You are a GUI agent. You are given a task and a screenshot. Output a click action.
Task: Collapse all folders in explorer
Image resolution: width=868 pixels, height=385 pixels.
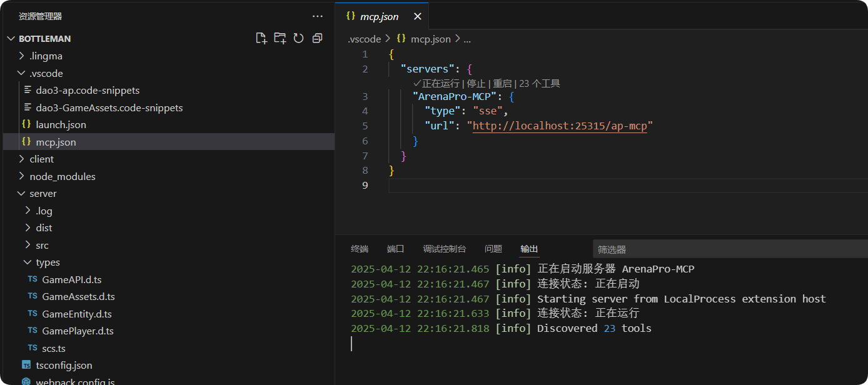[318, 38]
